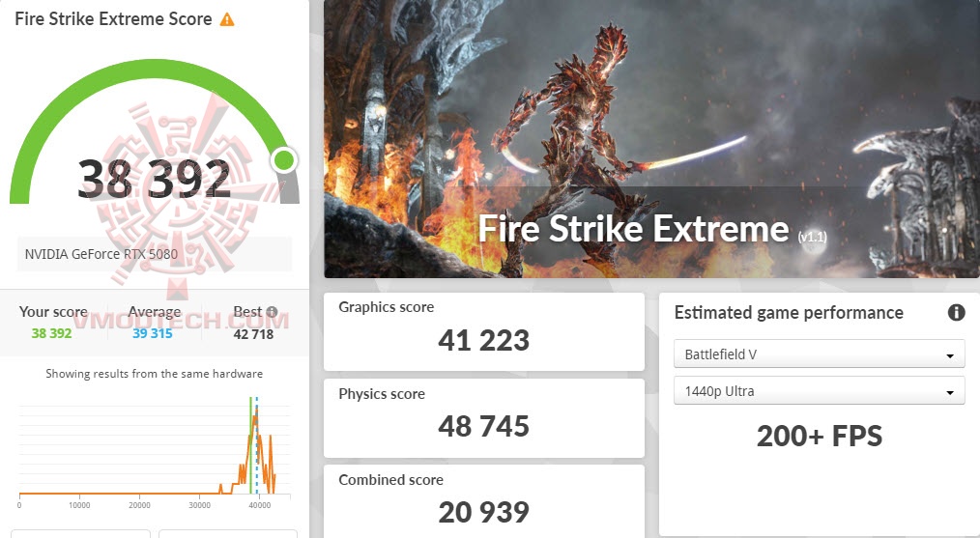Click the Fire Strike Extreme Score heading
Viewport: 980px width, 538px height.
tap(113, 18)
